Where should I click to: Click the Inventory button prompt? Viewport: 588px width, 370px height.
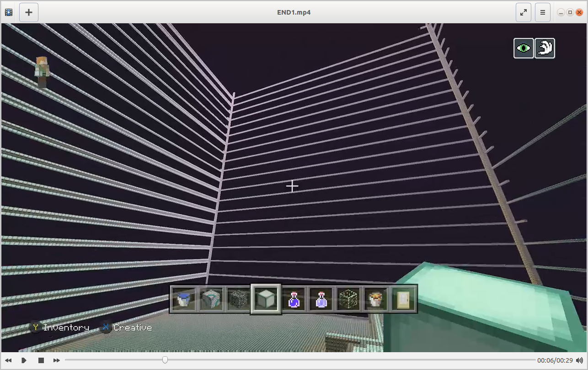60,328
